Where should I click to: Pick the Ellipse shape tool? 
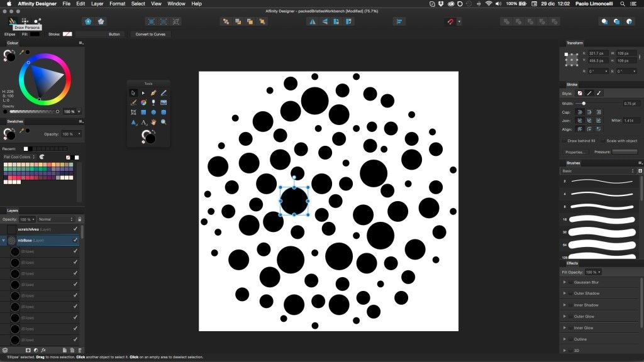(153, 112)
